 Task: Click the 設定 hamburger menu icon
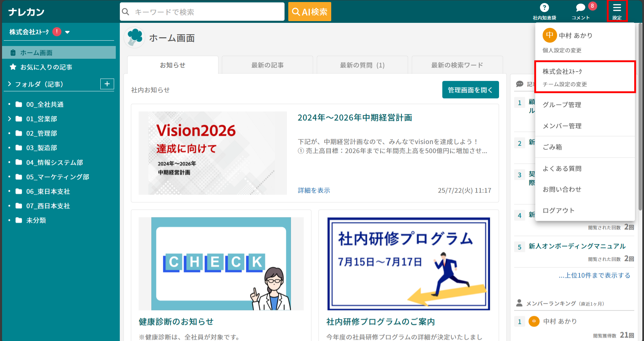(x=617, y=8)
